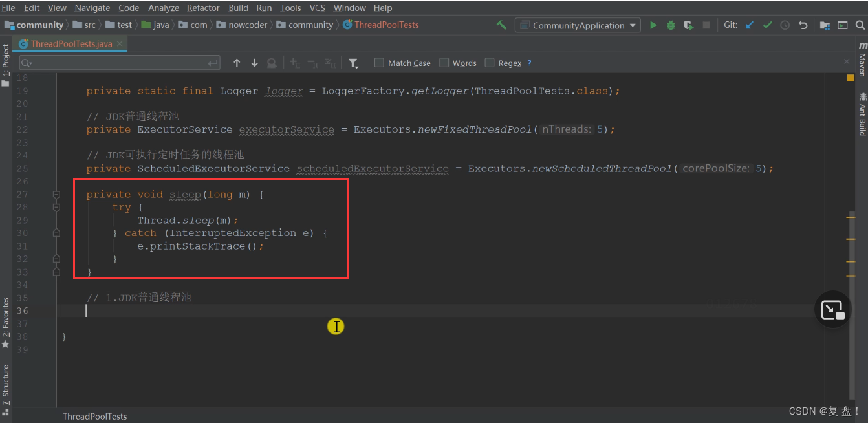The width and height of the screenshot is (868, 423).
Task: Open the Project tool window tab
Action: tap(6, 65)
